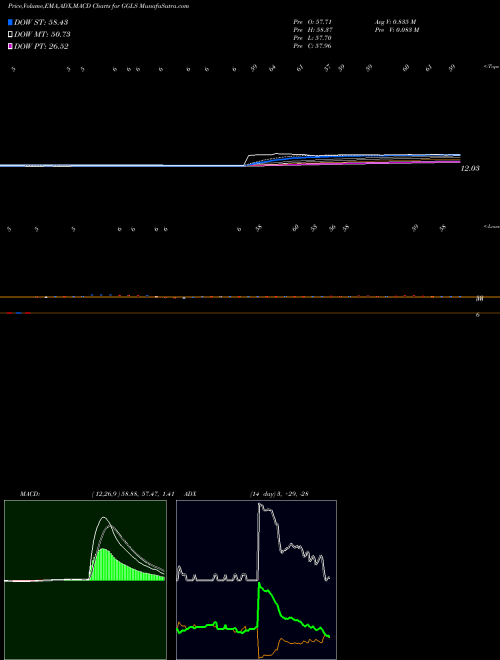The width and height of the screenshot is (500, 660).
Task: Click the 'Pre O: 57.71' open value
Action: tap(314, 22)
